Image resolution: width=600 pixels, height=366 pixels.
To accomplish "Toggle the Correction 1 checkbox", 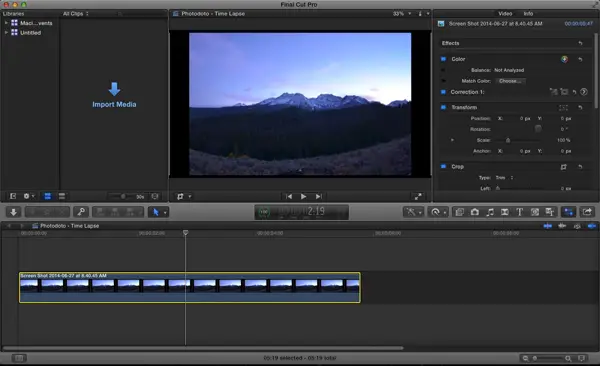I will pyautogui.click(x=443, y=92).
